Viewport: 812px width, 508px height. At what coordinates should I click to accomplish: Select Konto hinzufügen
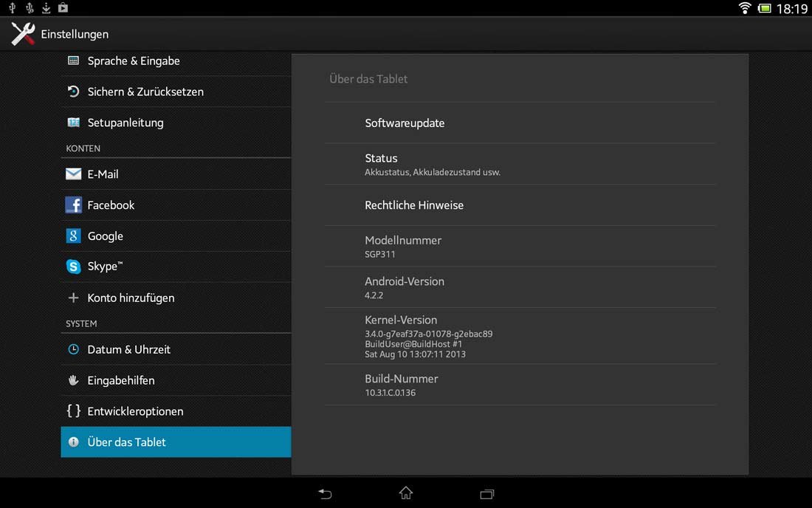click(x=176, y=298)
